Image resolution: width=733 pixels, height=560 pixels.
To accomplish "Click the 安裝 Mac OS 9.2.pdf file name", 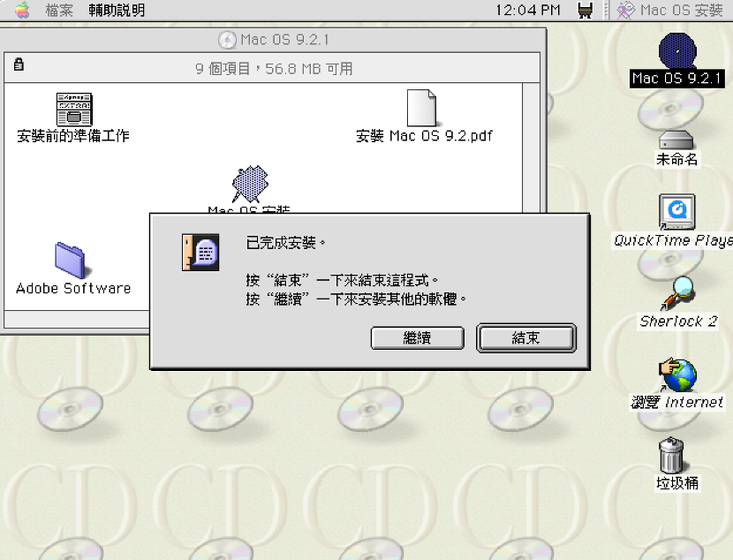I will coord(424,136).
